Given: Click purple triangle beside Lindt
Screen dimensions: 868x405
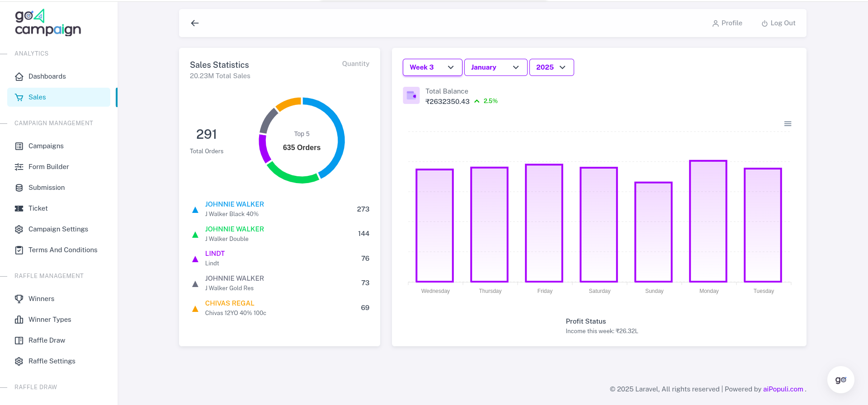Looking at the screenshot, I should coord(195,259).
